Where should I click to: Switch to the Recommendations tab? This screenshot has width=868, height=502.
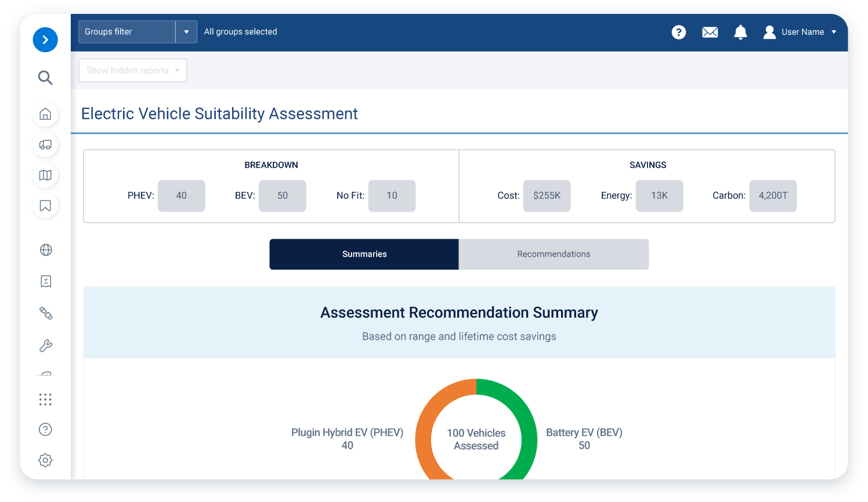[554, 254]
